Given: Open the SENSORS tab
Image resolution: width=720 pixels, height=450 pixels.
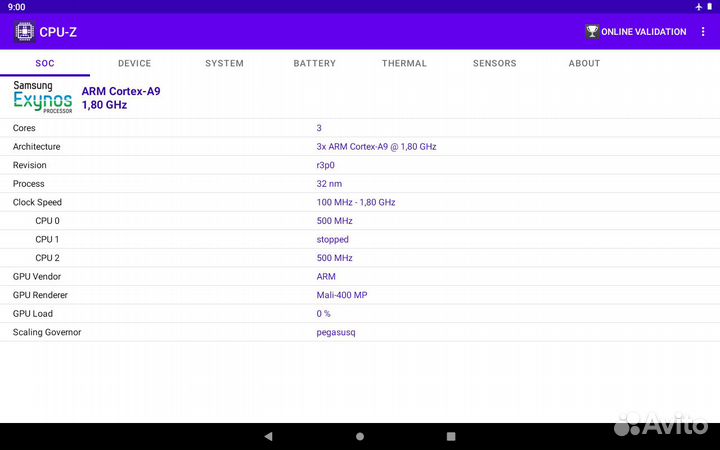Looking at the screenshot, I should point(495,63).
